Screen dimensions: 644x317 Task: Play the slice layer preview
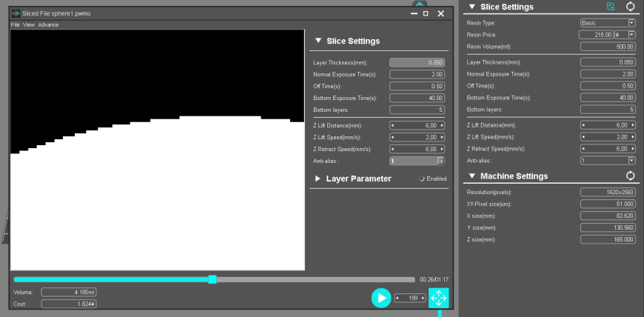point(381,298)
